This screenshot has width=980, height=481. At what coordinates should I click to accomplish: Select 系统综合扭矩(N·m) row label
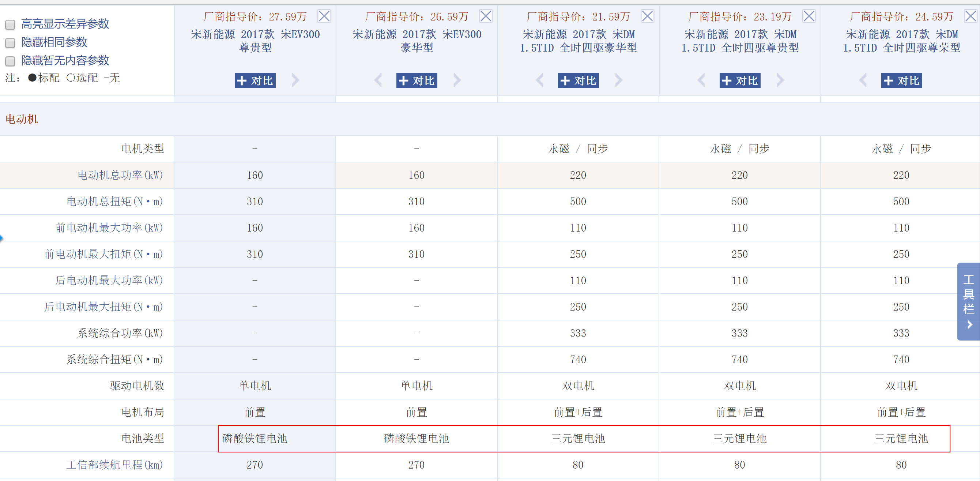click(x=115, y=359)
